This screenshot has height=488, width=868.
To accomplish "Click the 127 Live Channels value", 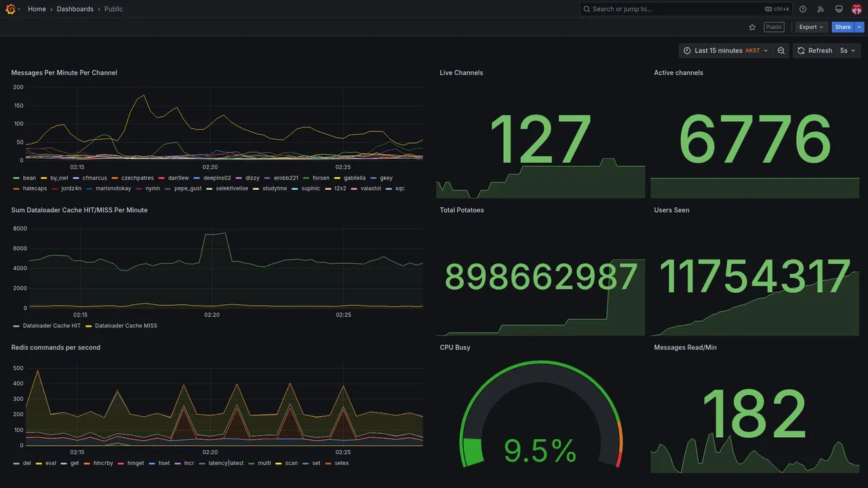I will click(x=540, y=140).
